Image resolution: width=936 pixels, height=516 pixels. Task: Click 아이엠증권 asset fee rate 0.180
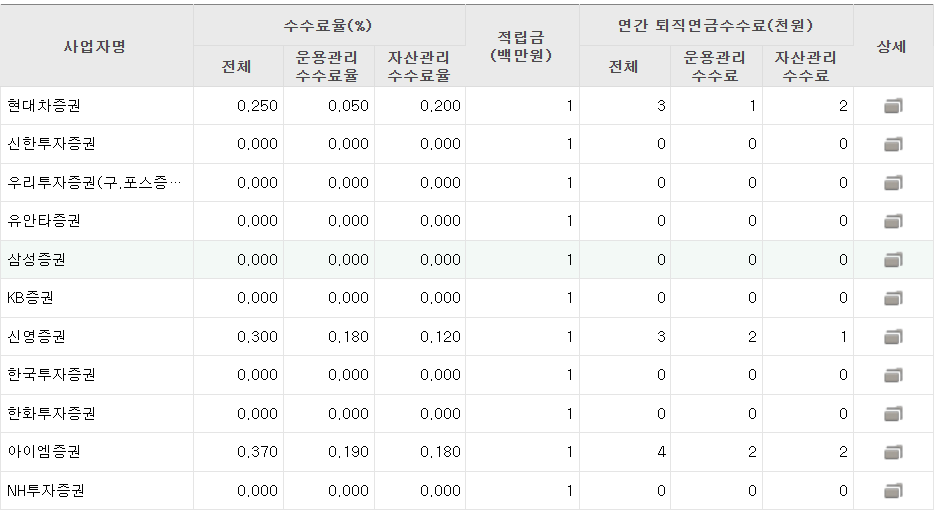click(441, 452)
